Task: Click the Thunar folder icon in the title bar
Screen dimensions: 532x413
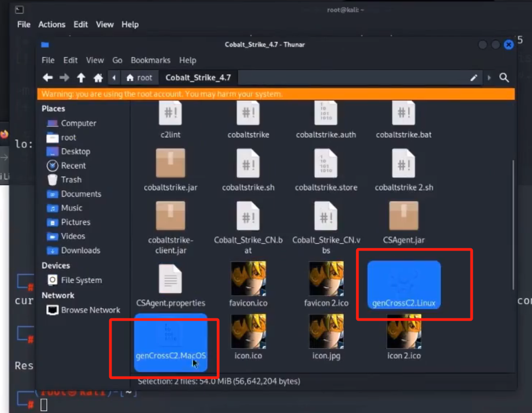Action: [45, 45]
